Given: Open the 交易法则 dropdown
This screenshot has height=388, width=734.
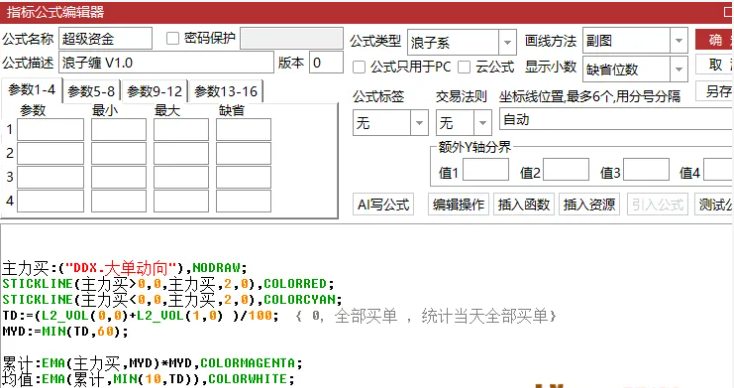Looking at the screenshot, I should pos(464,123).
